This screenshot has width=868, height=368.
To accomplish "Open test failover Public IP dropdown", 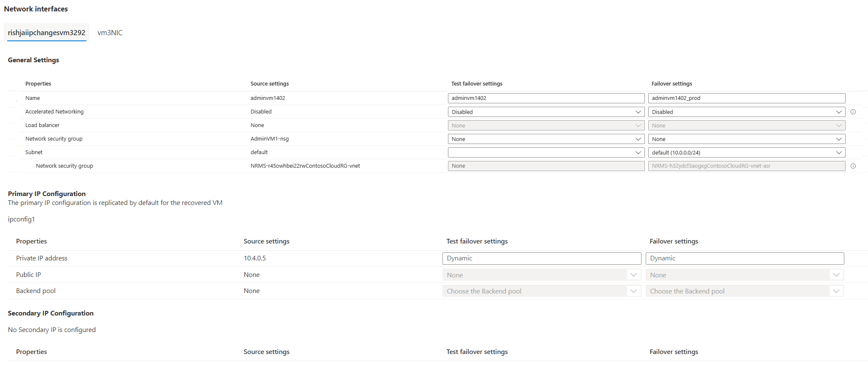I will pyautogui.click(x=542, y=275).
